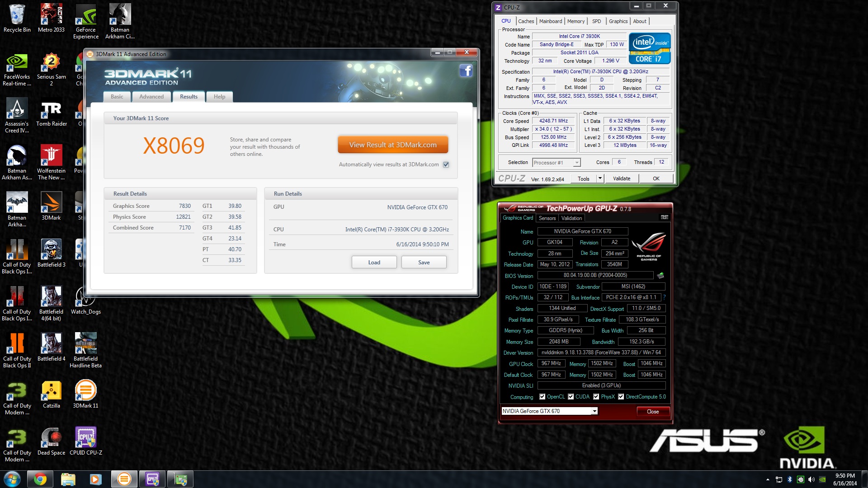Click the Close button in GPU-Z
The image size is (868, 488).
(x=653, y=412)
